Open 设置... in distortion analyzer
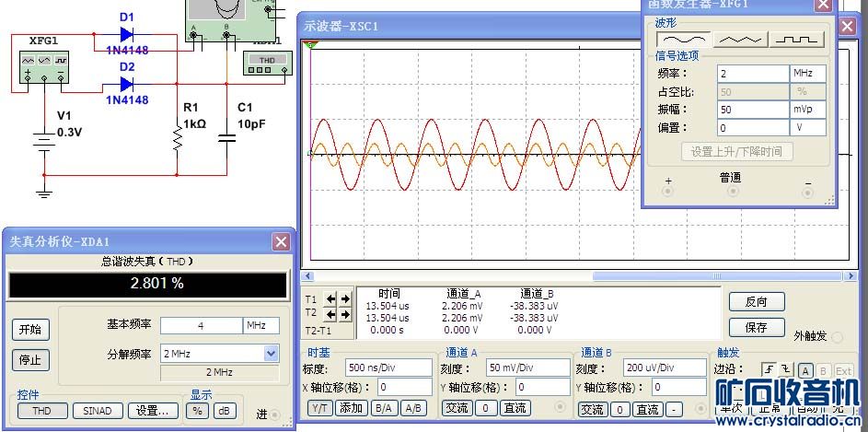The height and width of the screenshot is (432, 868). click(154, 411)
